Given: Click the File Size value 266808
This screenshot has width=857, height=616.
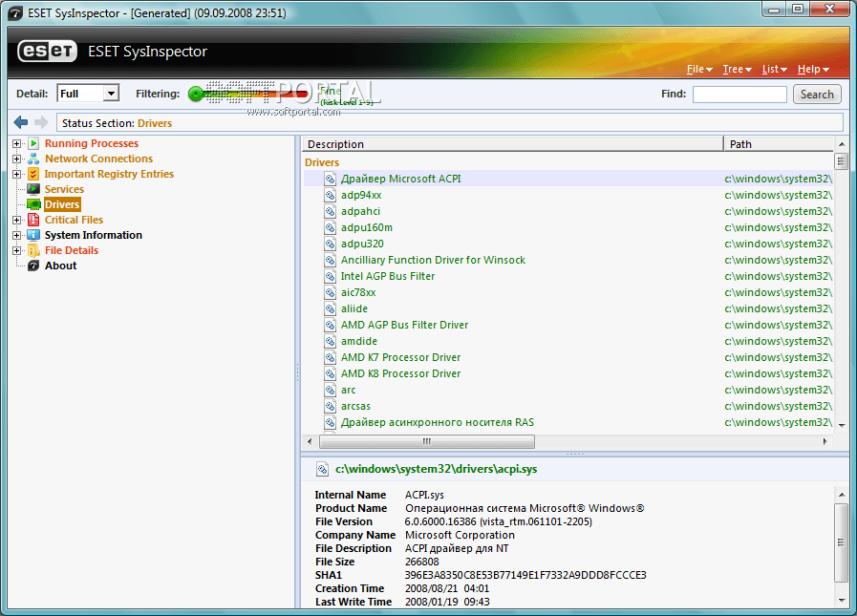Looking at the screenshot, I should [x=421, y=562].
